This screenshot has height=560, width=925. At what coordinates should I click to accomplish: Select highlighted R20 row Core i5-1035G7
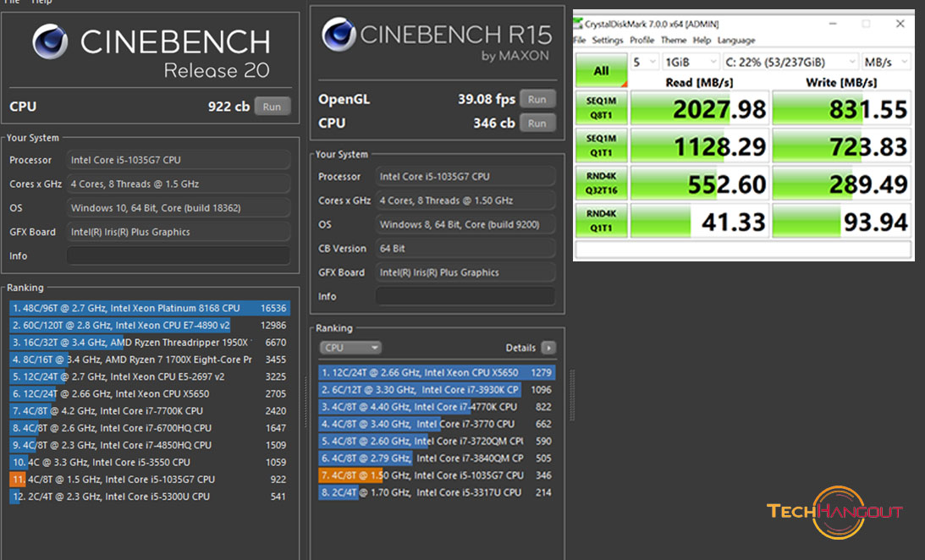pyautogui.click(x=149, y=480)
